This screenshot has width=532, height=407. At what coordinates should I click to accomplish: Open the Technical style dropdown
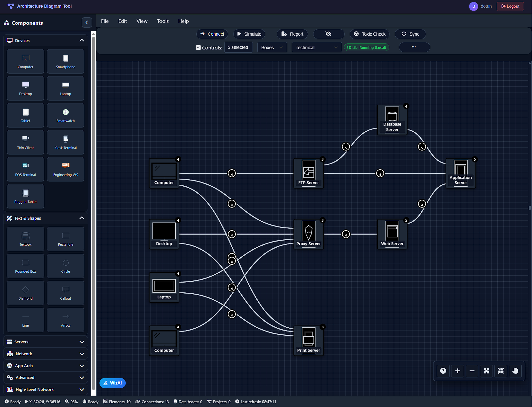[316, 47]
